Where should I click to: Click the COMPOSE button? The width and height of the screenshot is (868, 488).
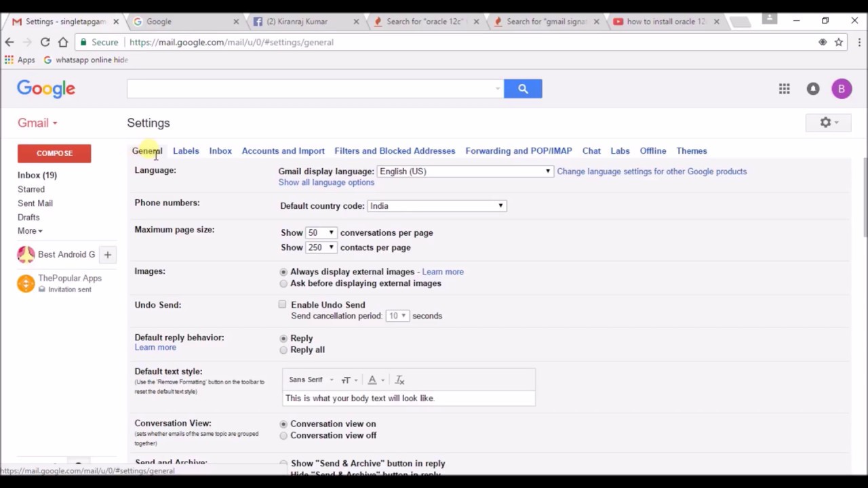point(54,153)
